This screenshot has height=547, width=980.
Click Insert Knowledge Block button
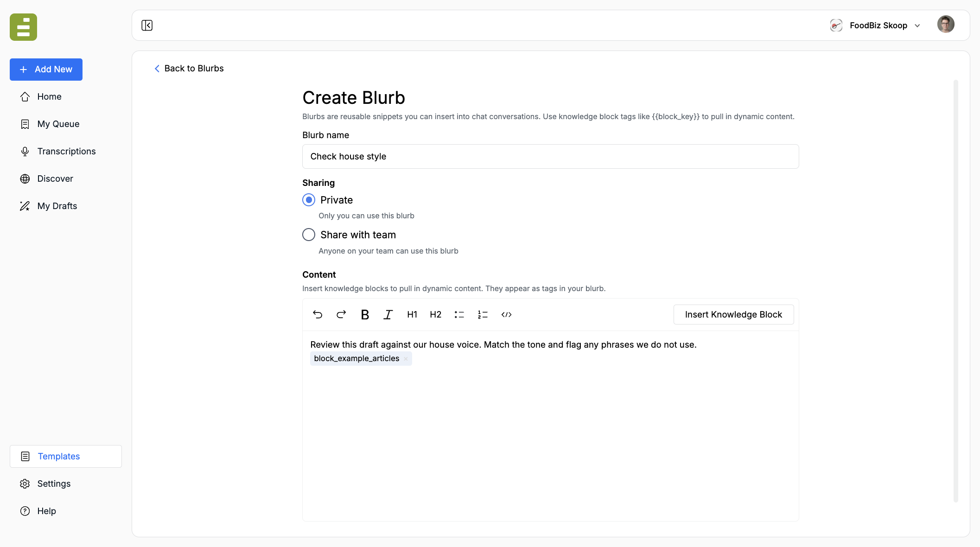click(733, 314)
